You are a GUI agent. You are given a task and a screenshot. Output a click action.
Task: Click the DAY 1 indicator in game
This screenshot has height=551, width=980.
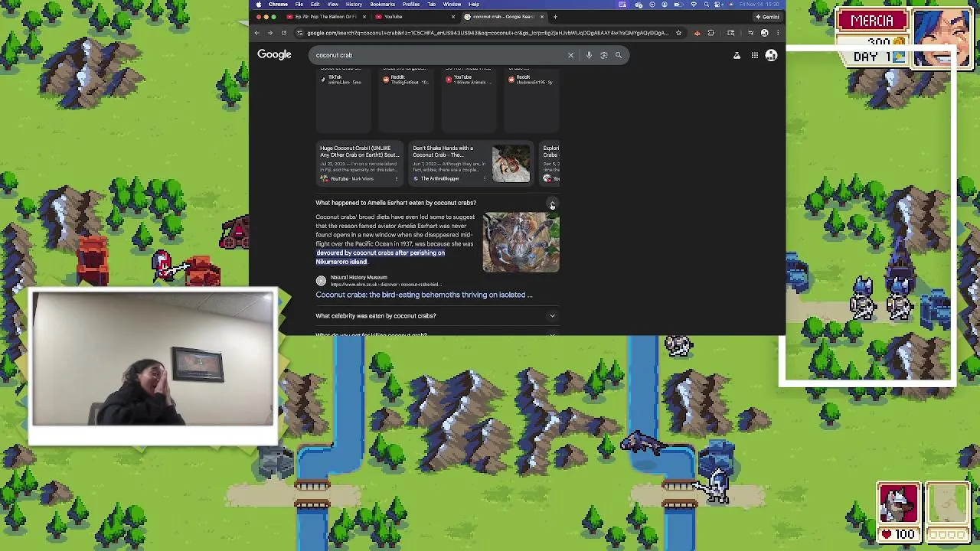tap(879, 57)
